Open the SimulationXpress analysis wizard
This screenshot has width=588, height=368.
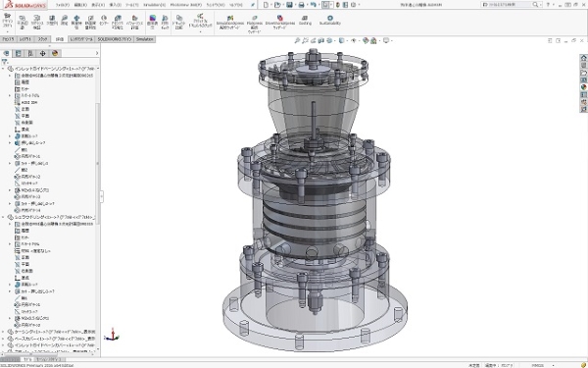pyautogui.click(x=230, y=22)
